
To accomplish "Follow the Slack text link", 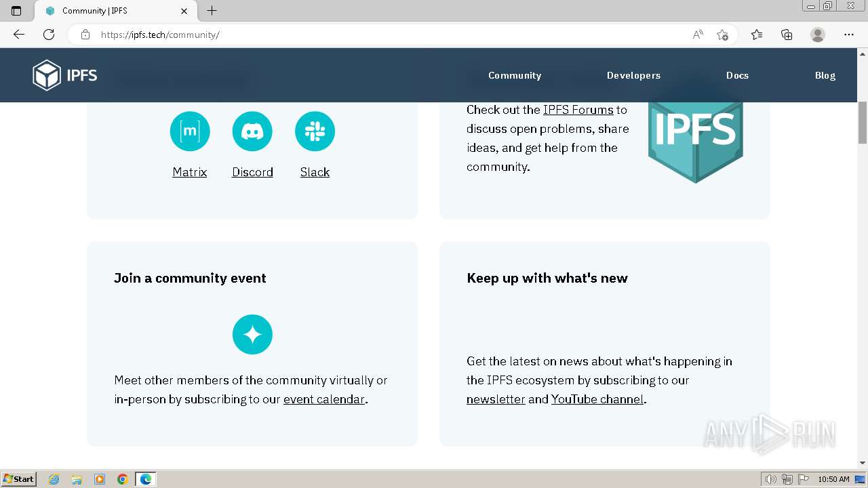I will pyautogui.click(x=315, y=172).
